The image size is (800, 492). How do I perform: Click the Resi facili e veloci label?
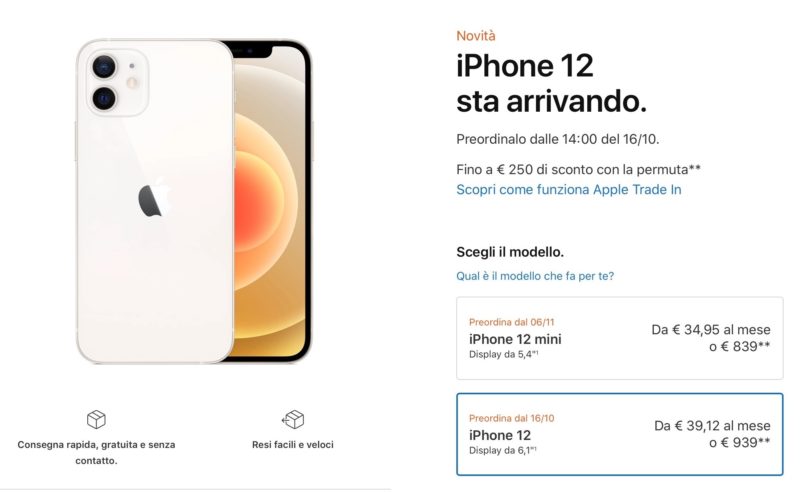pos(293,445)
